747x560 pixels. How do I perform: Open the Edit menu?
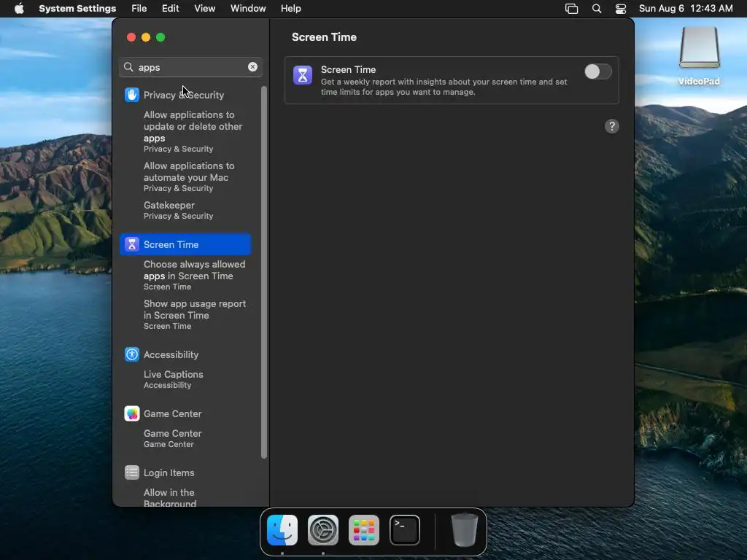[x=170, y=9]
